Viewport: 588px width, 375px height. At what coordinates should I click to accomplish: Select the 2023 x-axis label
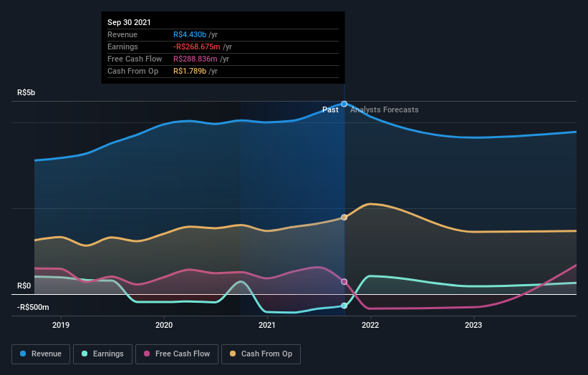[473, 325]
